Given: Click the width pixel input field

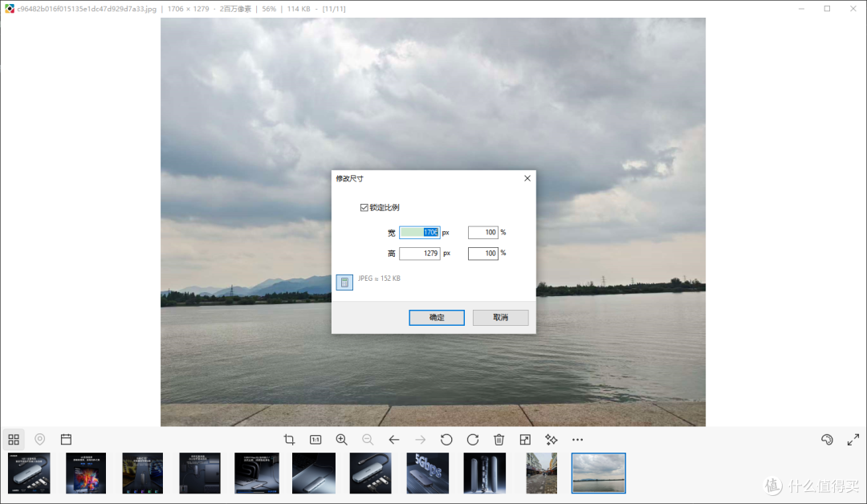Looking at the screenshot, I should coord(420,232).
